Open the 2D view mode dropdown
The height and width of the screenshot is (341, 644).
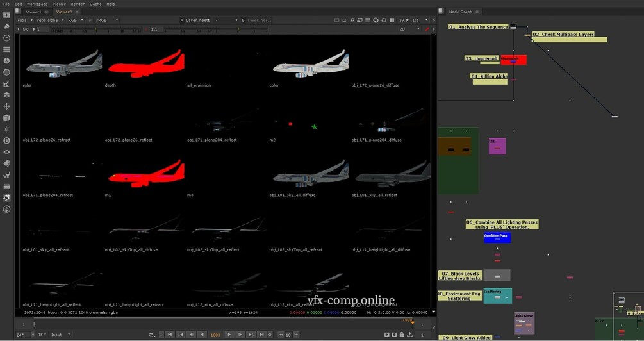tap(410, 29)
